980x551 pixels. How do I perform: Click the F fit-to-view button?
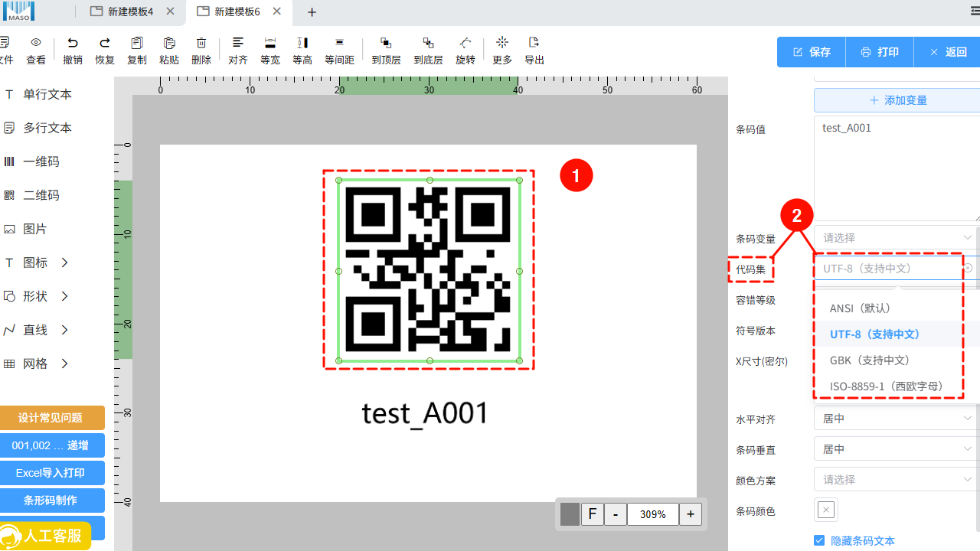click(x=593, y=514)
